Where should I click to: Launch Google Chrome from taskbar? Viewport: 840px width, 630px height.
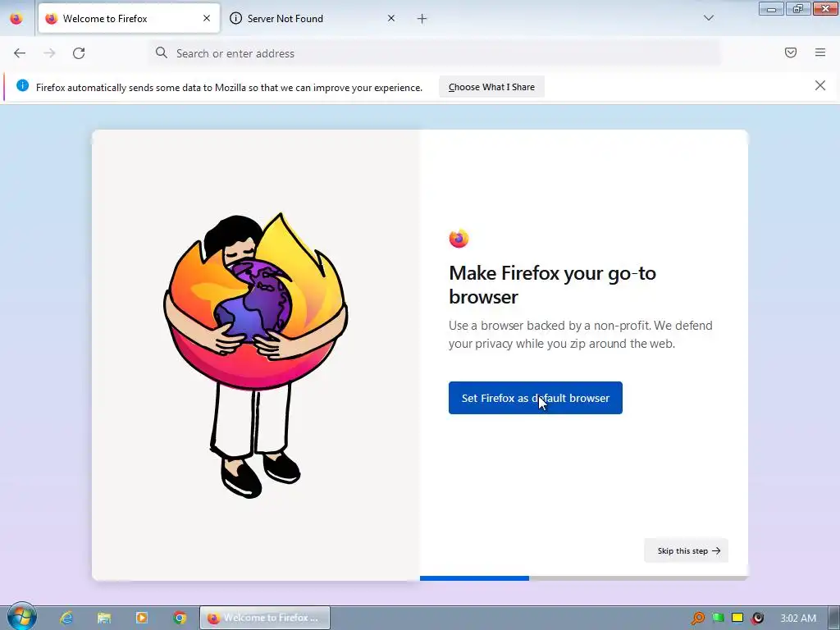click(x=180, y=618)
